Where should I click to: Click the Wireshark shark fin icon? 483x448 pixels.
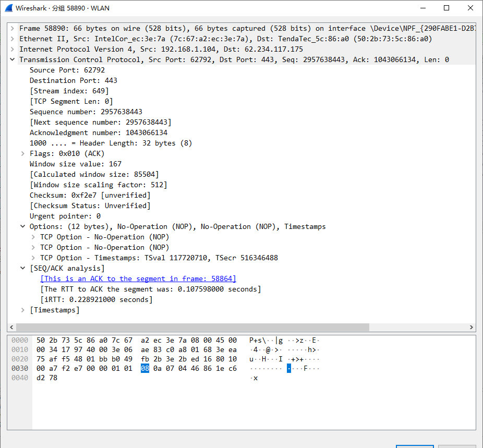pos(8,8)
